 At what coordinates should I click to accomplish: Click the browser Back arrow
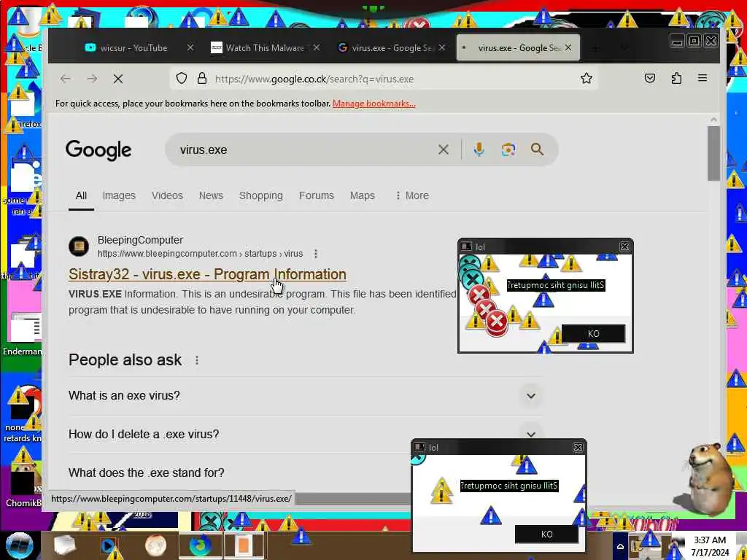pyautogui.click(x=66, y=79)
